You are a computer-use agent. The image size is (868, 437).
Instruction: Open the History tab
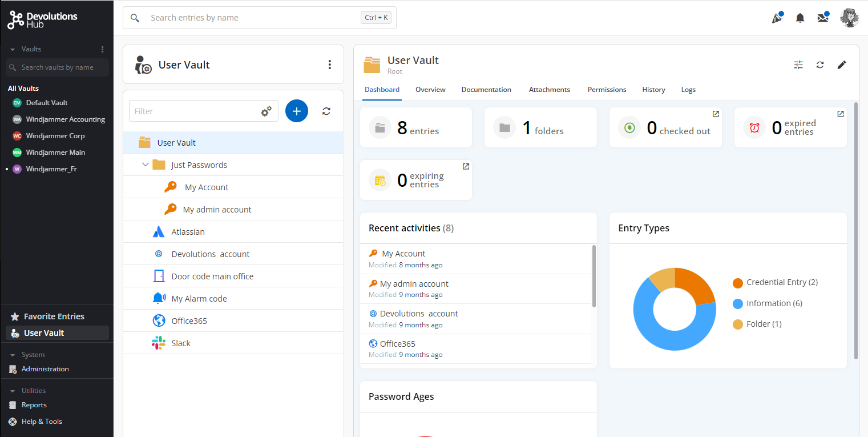[653, 90]
